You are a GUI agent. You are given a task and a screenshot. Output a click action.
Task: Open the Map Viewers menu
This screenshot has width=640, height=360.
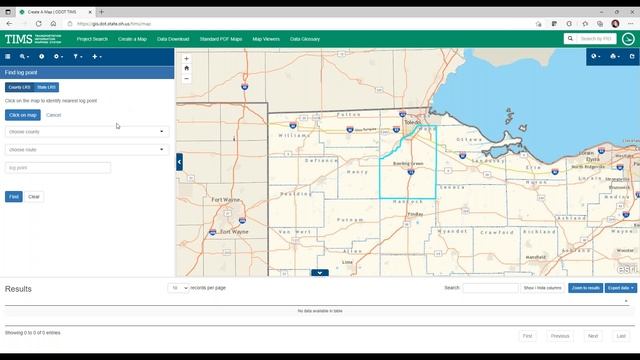click(x=266, y=39)
